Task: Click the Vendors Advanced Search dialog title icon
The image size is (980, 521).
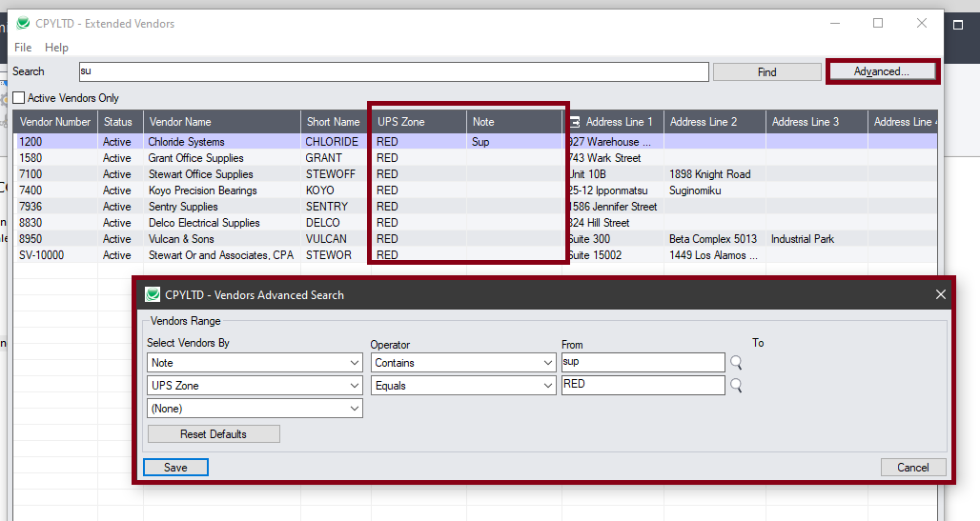Action: [x=152, y=294]
